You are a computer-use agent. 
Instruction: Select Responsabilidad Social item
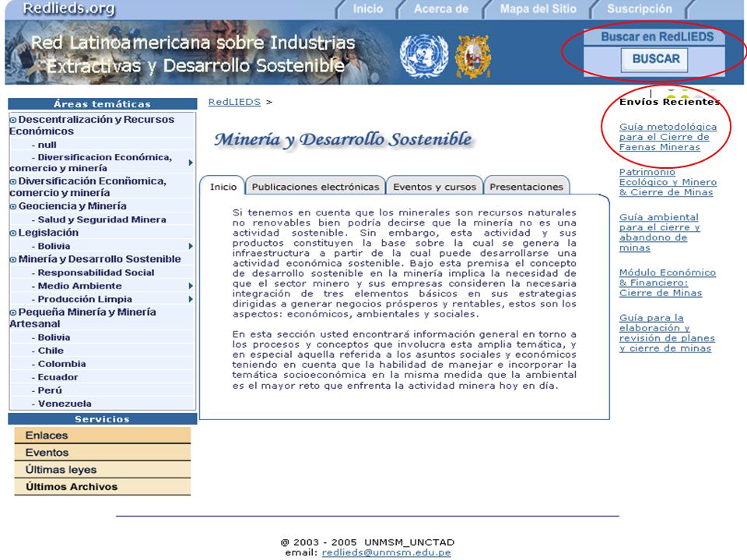96,273
